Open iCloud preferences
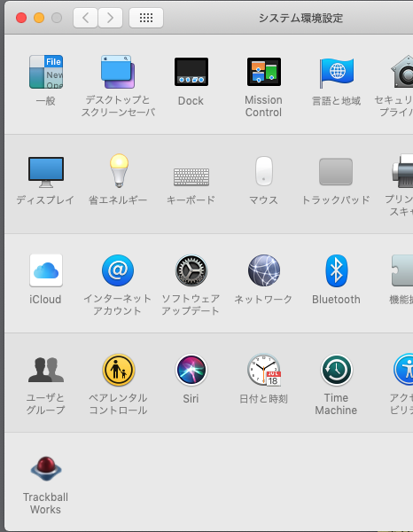The height and width of the screenshot is (532, 413). coord(46,270)
